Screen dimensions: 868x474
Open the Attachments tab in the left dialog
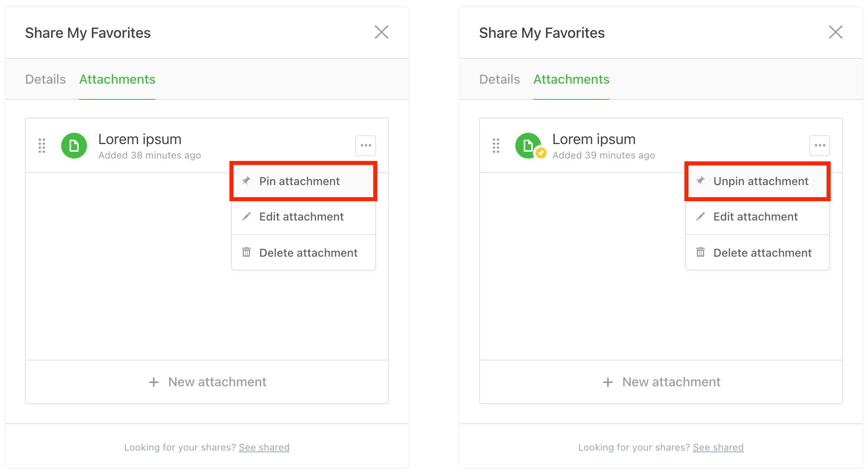point(117,79)
